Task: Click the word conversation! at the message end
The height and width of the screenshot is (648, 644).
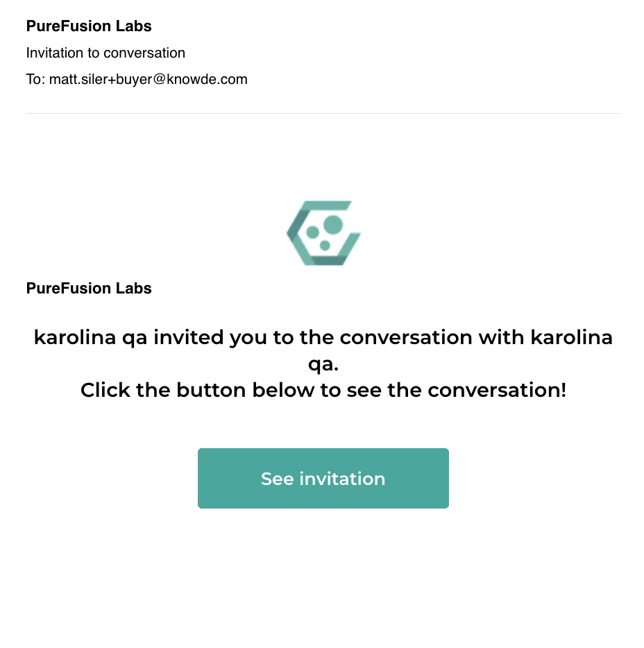Action: [497, 390]
